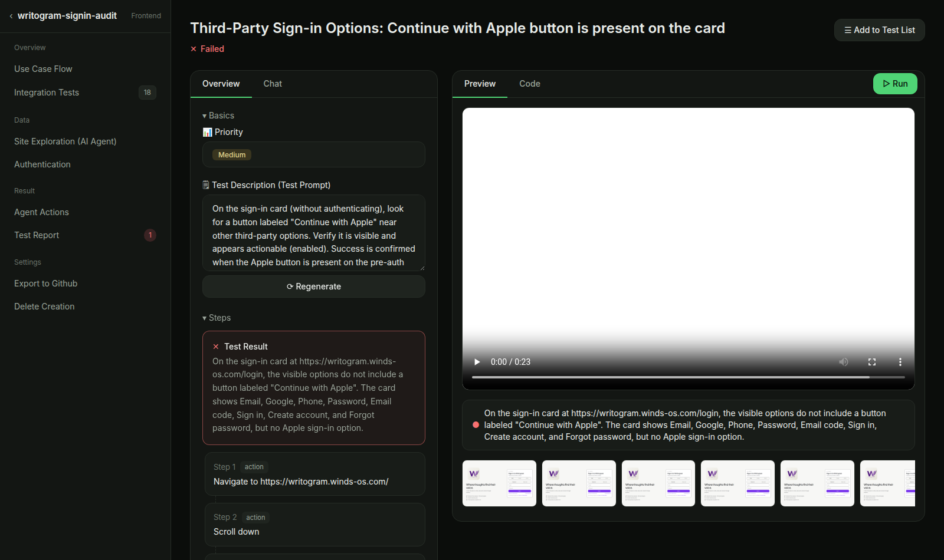Image resolution: width=944 pixels, height=560 pixels.
Task: Open video more options menu
Action: 900,362
